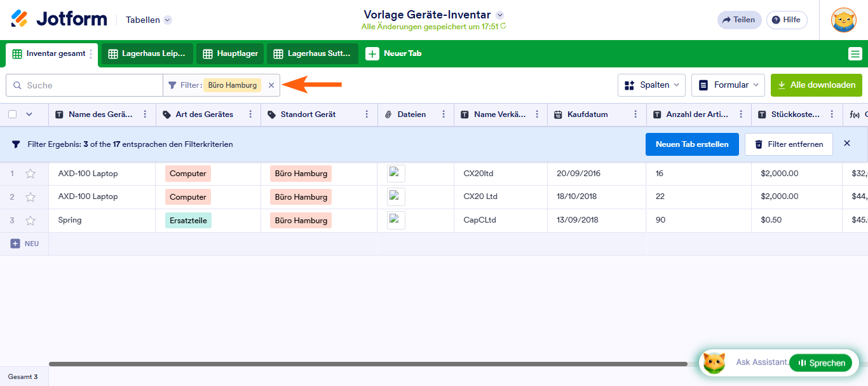Expand the Vorlage Geräte-Inventar title dropdown

pos(499,15)
